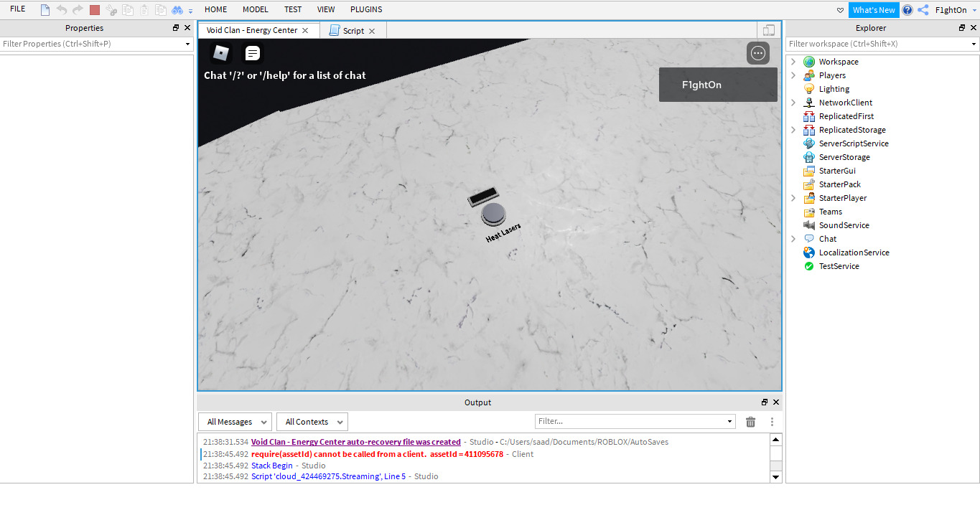The image size is (980, 505).
Task: Click the Redo arrow icon
Action: (x=78, y=10)
